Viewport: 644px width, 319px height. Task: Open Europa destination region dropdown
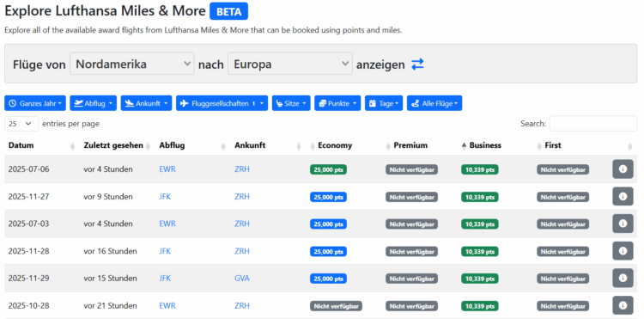pos(290,64)
